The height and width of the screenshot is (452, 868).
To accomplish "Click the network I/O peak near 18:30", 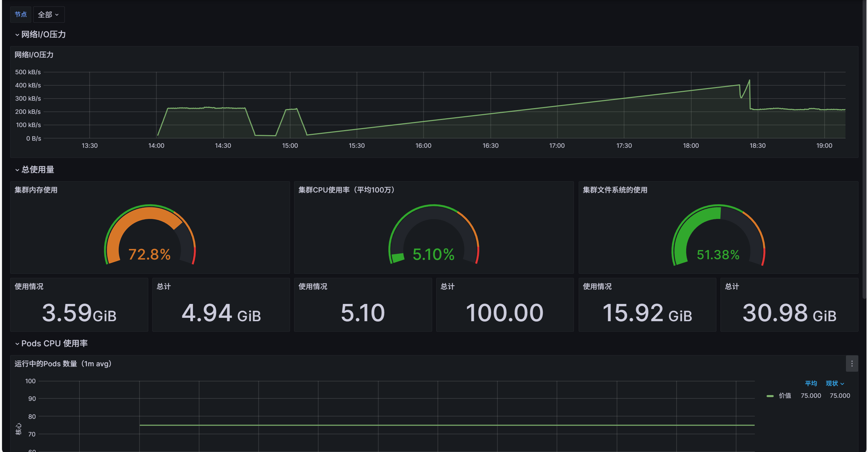I will (x=749, y=81).
